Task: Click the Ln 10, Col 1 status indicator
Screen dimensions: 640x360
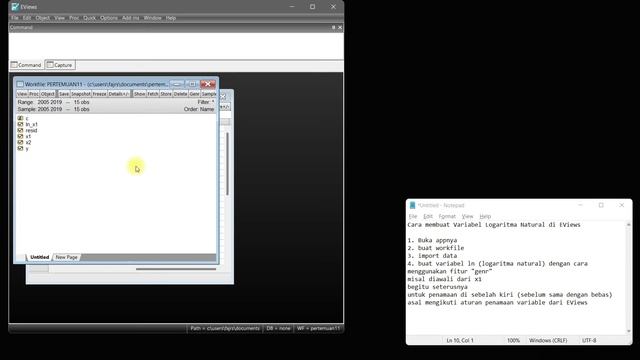Action: tap(460, 340)
